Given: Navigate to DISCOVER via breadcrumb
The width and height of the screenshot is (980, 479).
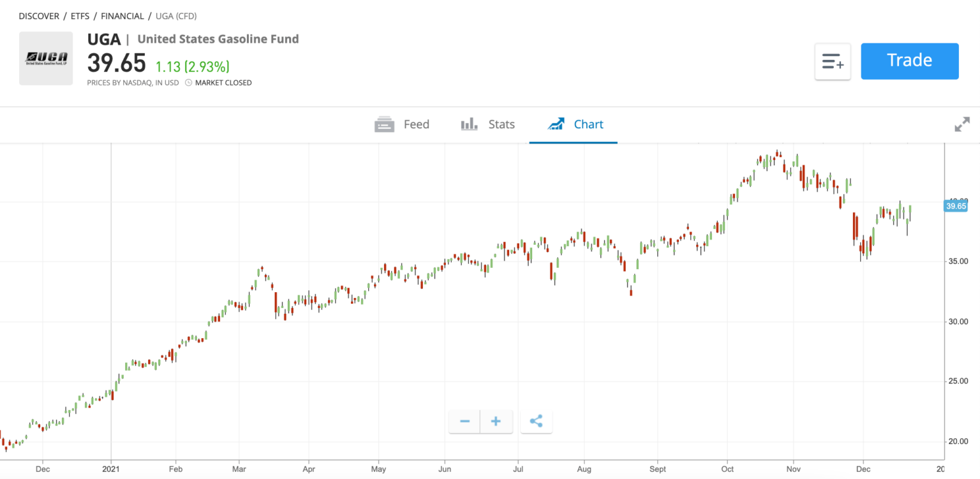Looking at the screenshot, I should (39, 16).
